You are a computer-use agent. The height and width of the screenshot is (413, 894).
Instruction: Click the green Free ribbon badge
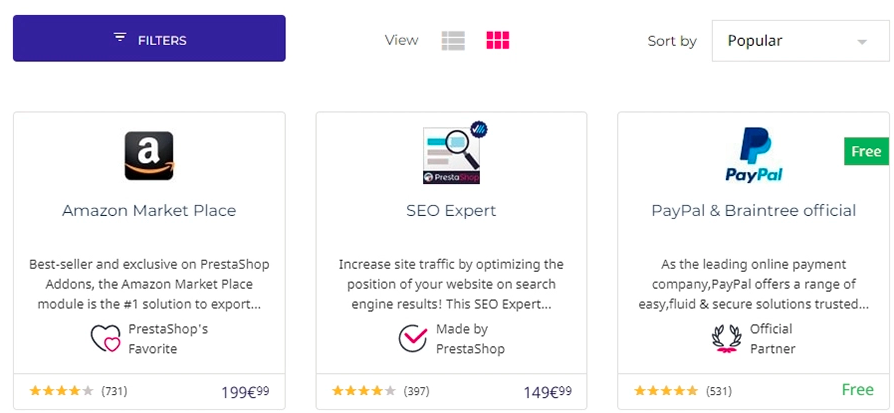pyautogui.click(x=867, y=151)
